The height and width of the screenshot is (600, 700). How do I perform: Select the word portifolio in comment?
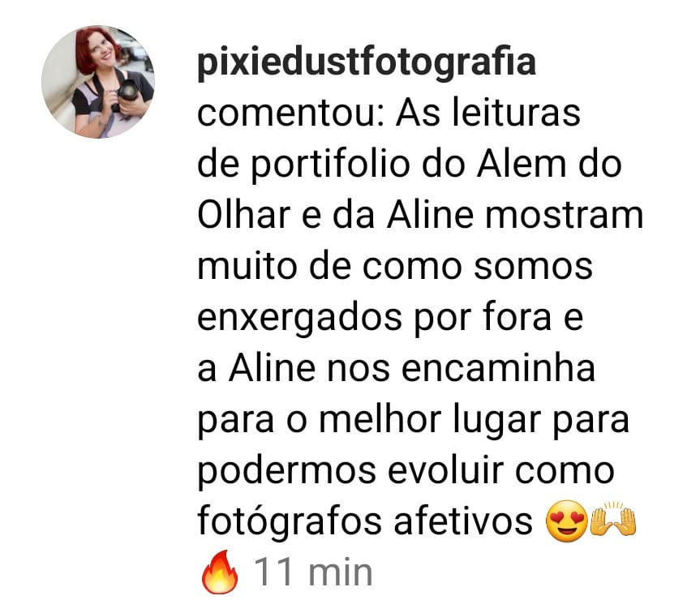pyautogui.click(x=330, y=164)
